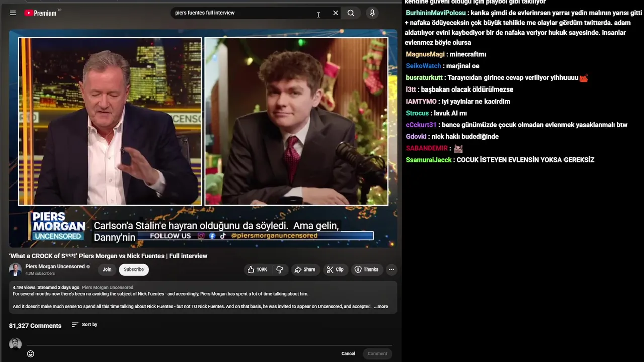Click the emoji ending busraturkutt's message
Viewport: 644px width, 362px height.
tap(584, 78)
